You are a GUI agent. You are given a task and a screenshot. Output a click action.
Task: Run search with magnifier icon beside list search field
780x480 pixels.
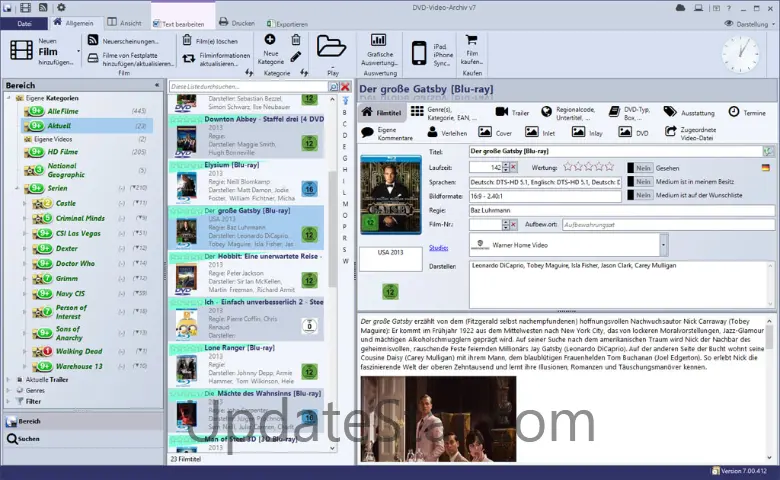(333, 87)
